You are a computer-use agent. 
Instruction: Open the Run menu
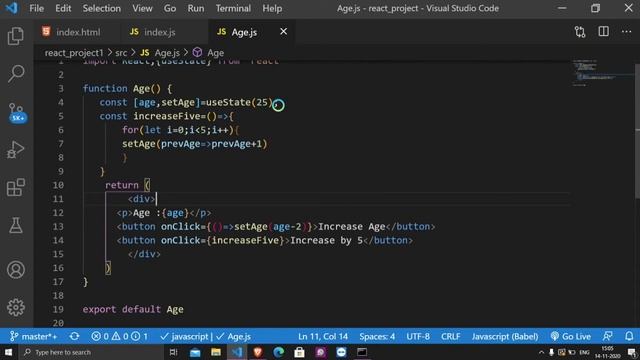(x=196, y=8)
